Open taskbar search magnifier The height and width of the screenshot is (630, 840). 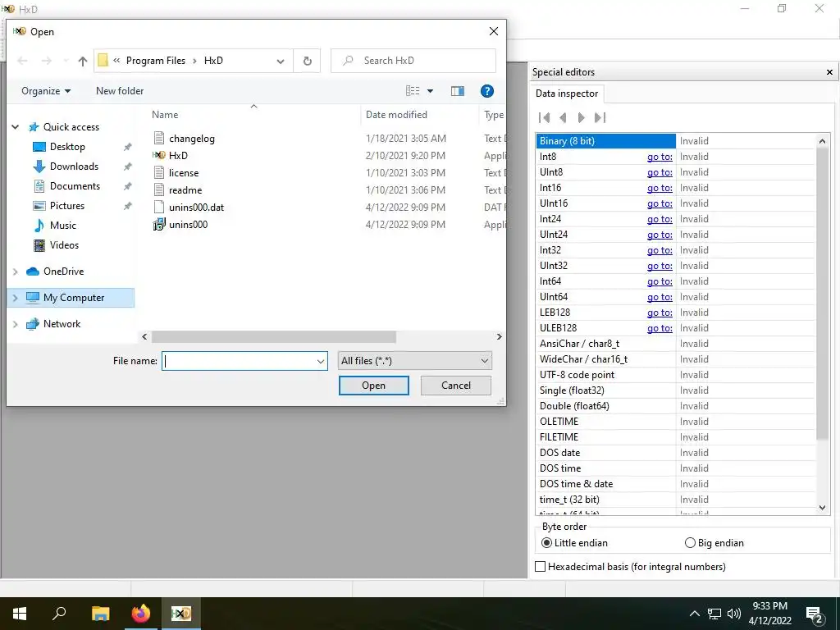tap(59, 614)
